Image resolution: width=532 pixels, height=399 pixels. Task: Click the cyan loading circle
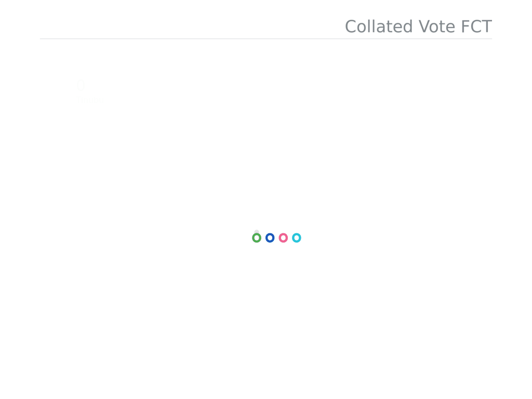coord(296,238)
